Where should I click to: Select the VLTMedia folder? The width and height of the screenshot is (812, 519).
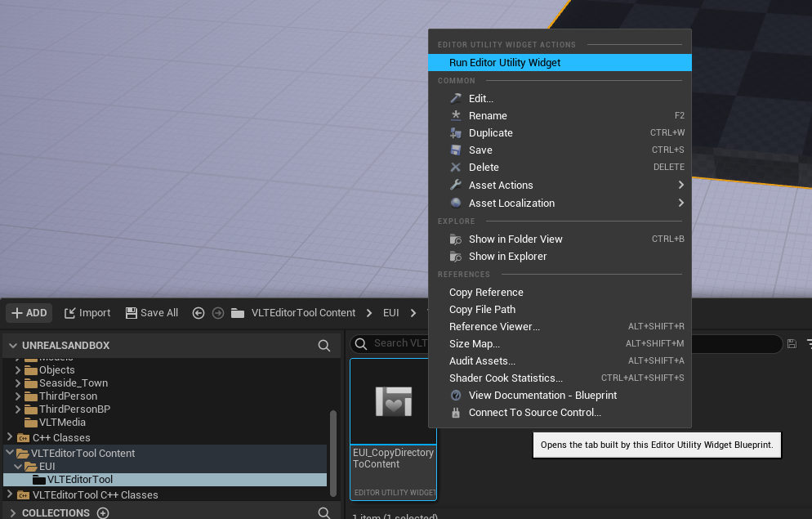tap(62, 422)
